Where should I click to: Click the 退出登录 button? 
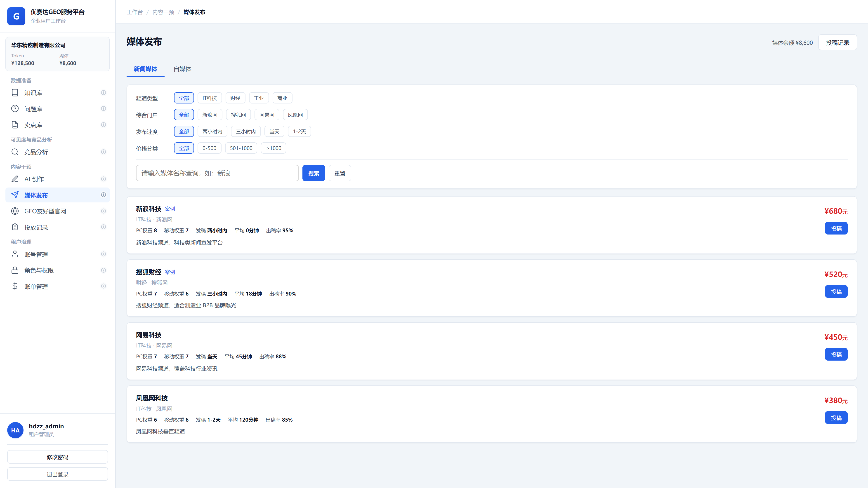[58, 474]
